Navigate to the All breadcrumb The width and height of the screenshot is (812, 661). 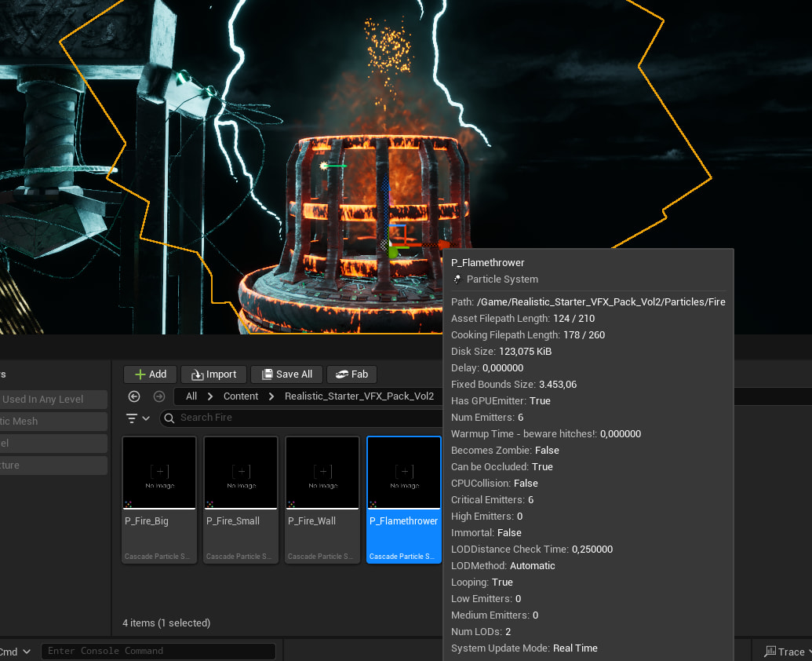[x=191, y=396]
